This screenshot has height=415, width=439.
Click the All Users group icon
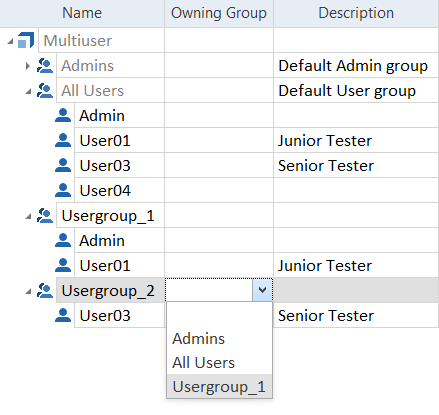[x=45, y=90]
